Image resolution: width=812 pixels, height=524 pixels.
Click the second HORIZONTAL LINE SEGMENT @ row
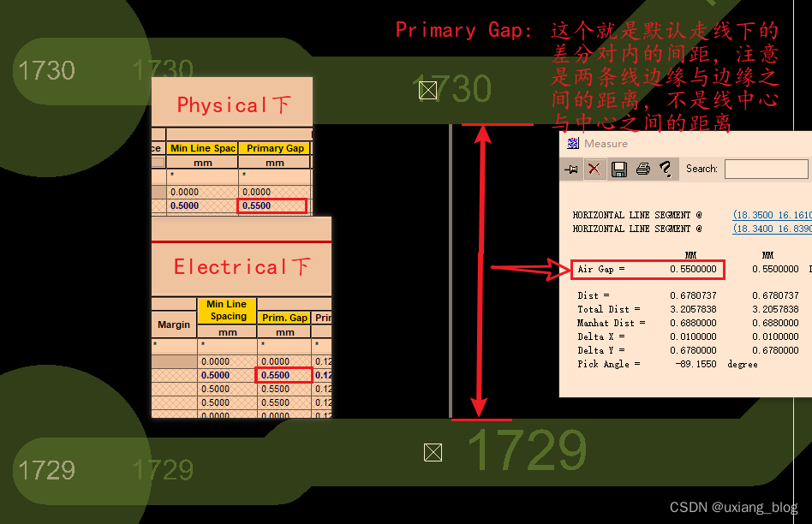[x=637, y=229]
